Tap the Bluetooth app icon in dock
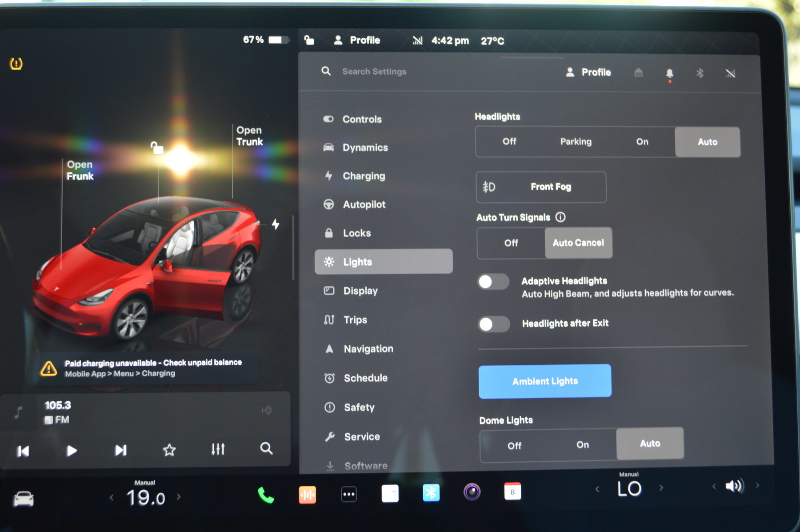The image size is (800, 532). pyautogui.click(x=431, y=493)
